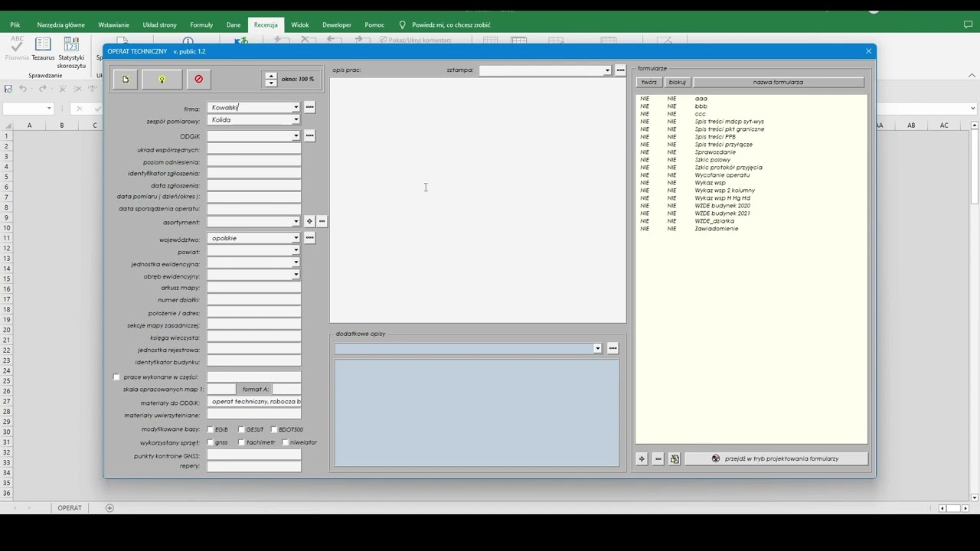Enable the BDOT500 checkbox
980x551 pixels.
274,429
